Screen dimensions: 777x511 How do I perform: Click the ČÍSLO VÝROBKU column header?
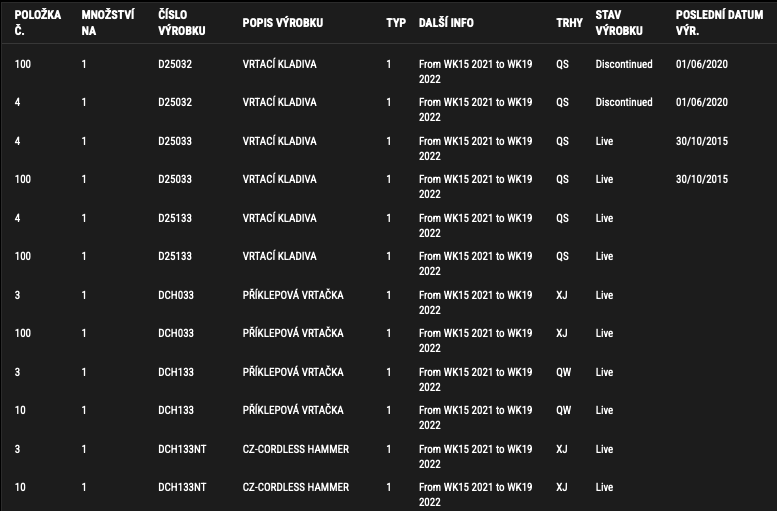point(181,23)
